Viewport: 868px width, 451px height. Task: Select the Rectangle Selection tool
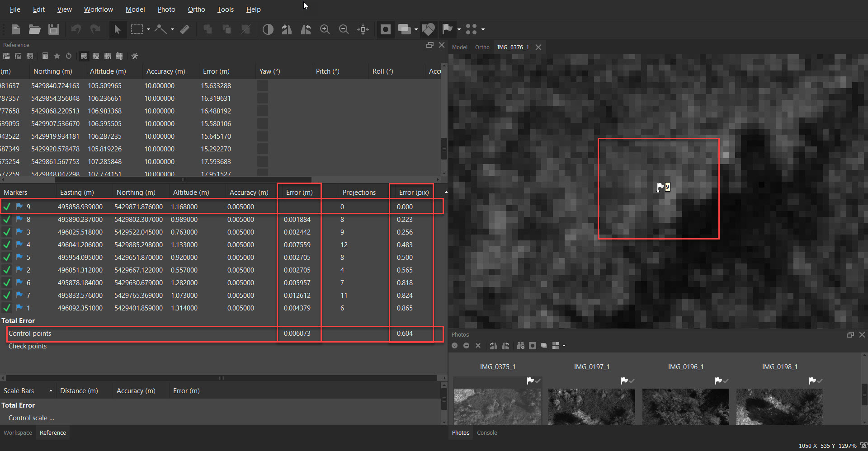[x=137, y=29]
